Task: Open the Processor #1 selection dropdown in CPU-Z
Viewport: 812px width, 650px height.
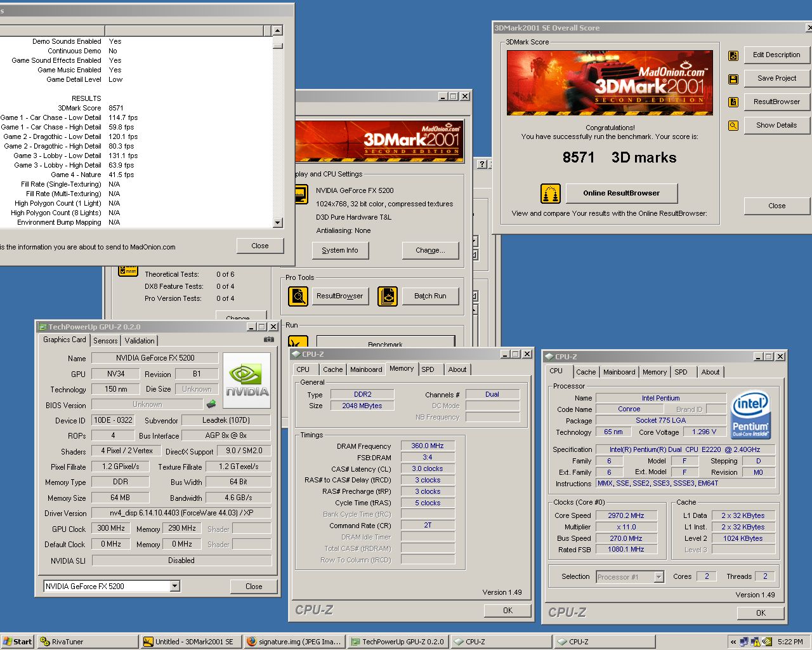Action: click(658, 577)
